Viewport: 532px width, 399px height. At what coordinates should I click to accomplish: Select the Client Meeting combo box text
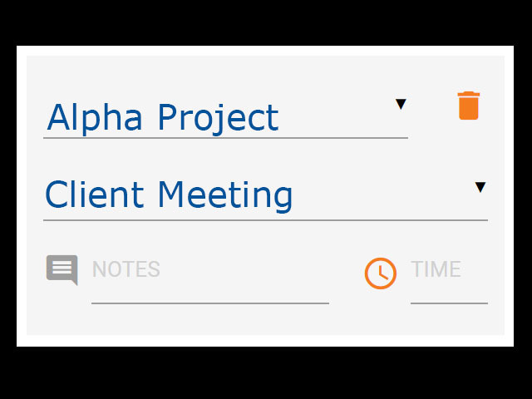tap(169, 196)
